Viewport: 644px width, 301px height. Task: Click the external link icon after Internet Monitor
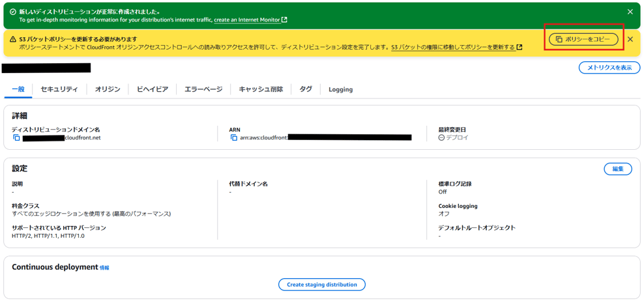pyautogui.click(x=284, y=20)
